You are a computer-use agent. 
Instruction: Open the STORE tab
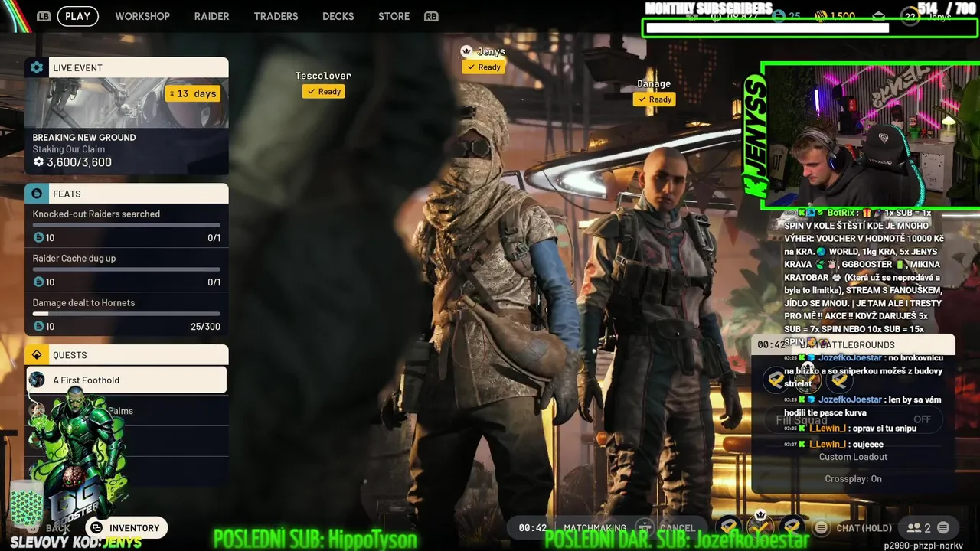[x=394, y=16]
